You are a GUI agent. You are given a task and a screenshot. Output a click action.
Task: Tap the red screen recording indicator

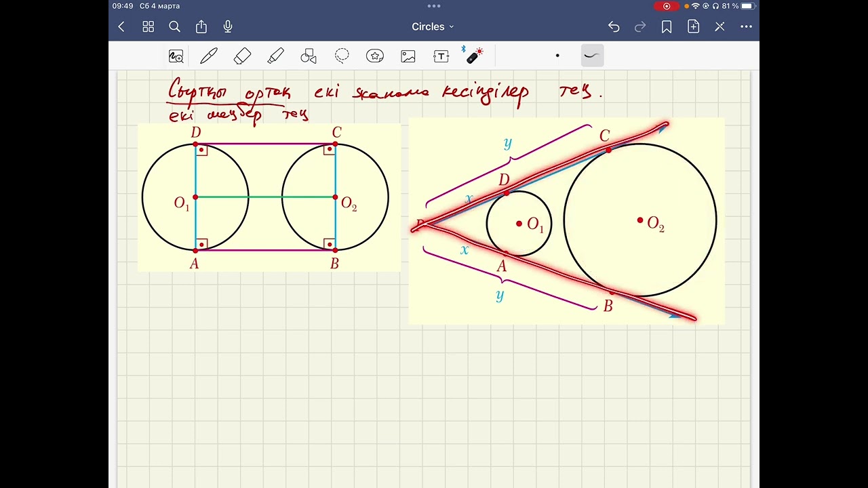(x=667, y=6)
